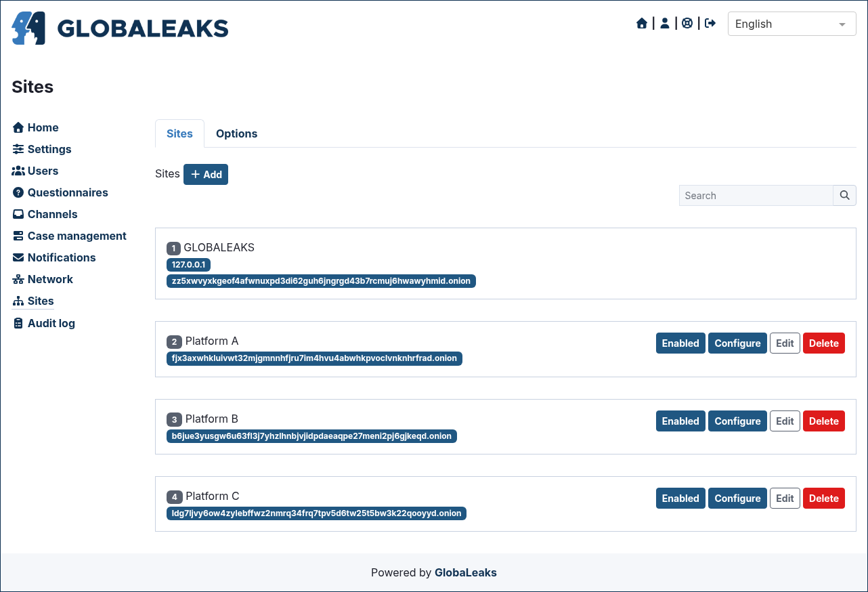Viewport: 868px width, 592px height.
Task: Click the number 3 badge of Platform B
Action: [174, 420]
